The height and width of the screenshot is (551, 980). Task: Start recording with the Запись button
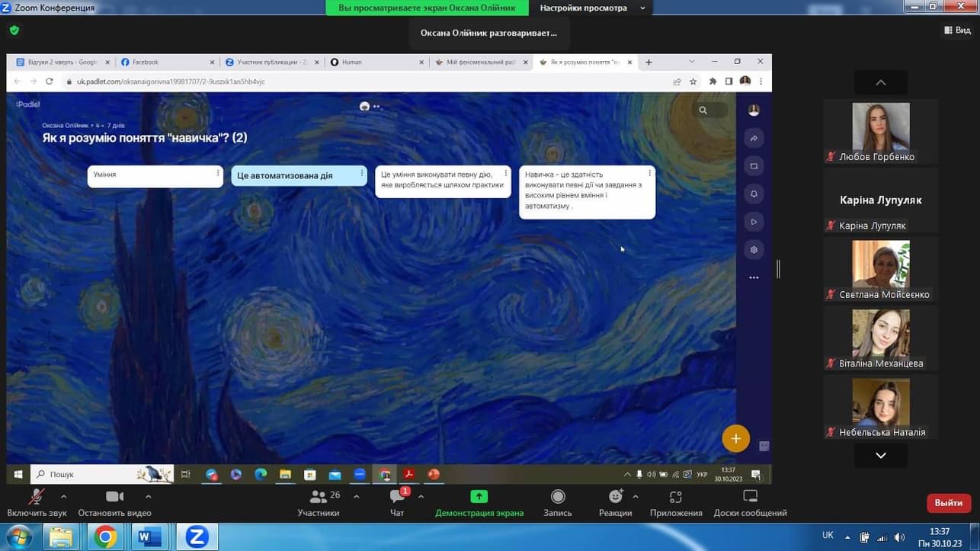tap(558, 503)
